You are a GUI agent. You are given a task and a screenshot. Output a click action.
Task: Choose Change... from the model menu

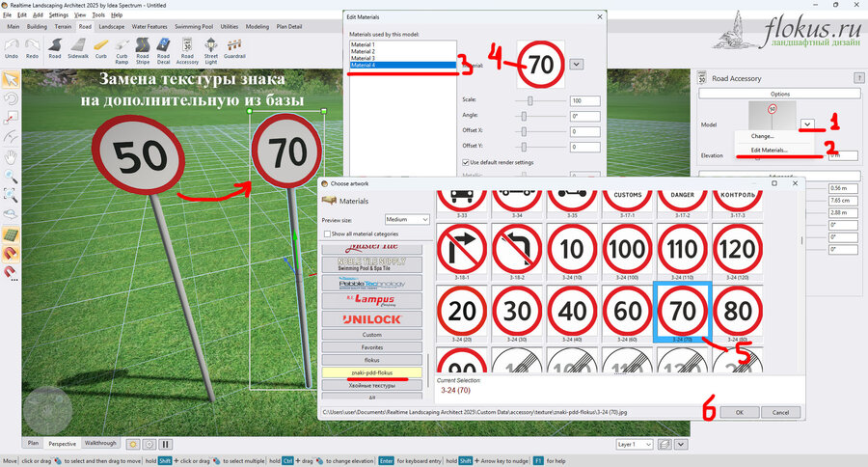[762, 136]
